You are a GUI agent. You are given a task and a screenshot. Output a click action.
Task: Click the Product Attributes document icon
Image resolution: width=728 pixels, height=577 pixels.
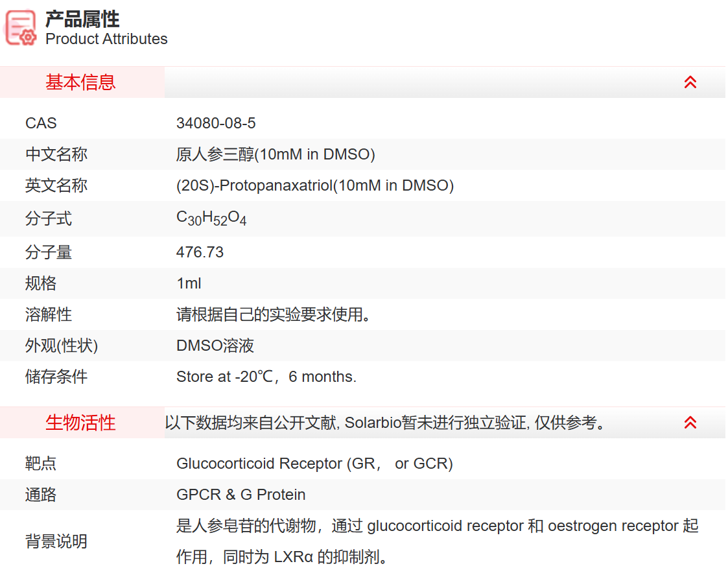(x=21, y=28)
